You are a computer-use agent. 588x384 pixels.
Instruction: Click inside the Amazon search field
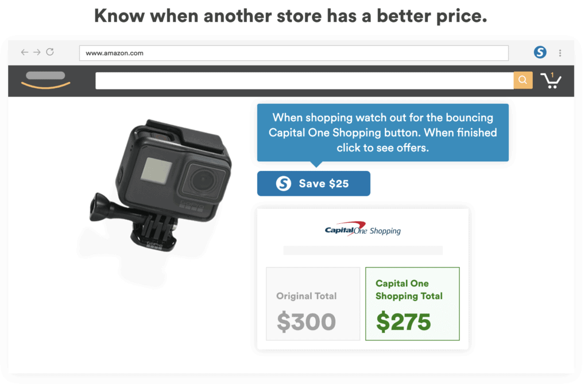click(304, 80)
